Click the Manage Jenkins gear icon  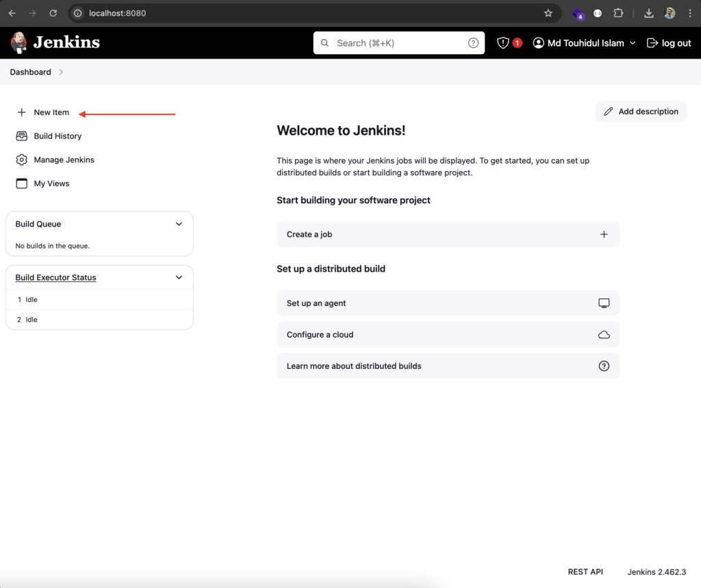point(21,159)
